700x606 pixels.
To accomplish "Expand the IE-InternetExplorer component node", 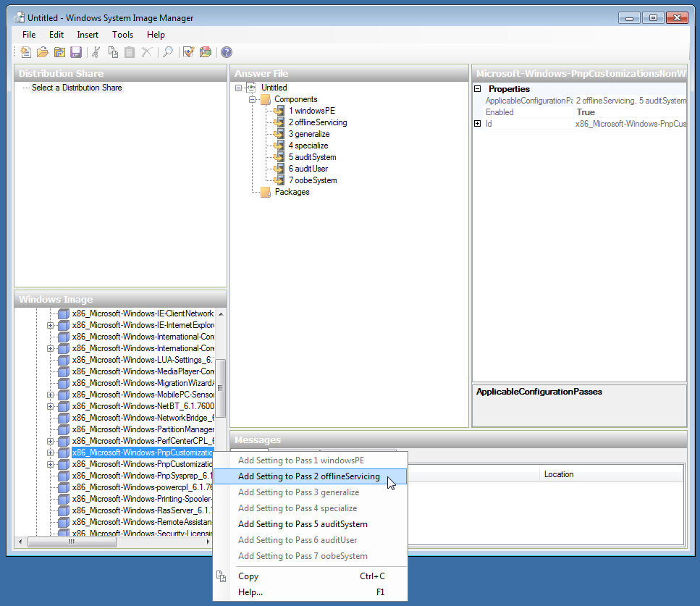I will [51, 326].
